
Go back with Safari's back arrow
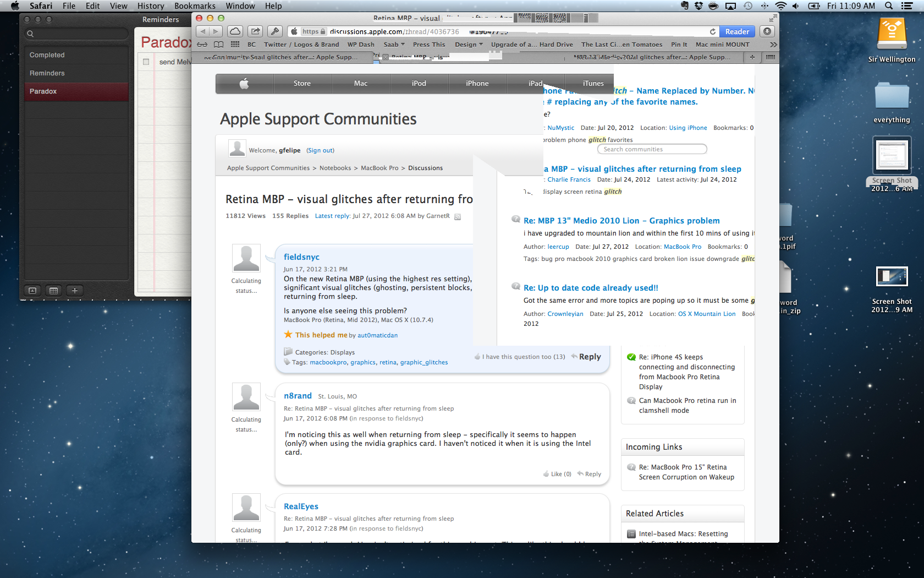[x=203, y=31]
